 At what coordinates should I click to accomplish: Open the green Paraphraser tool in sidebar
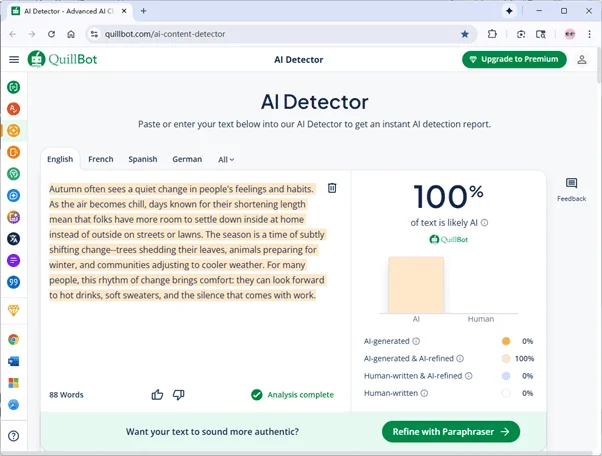(13, 87)
